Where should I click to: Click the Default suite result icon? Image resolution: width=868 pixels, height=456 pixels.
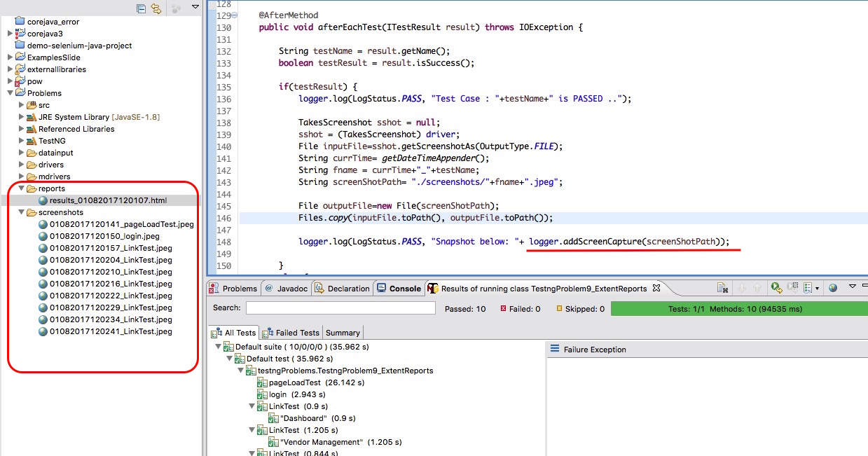click(x=228, y=347)
